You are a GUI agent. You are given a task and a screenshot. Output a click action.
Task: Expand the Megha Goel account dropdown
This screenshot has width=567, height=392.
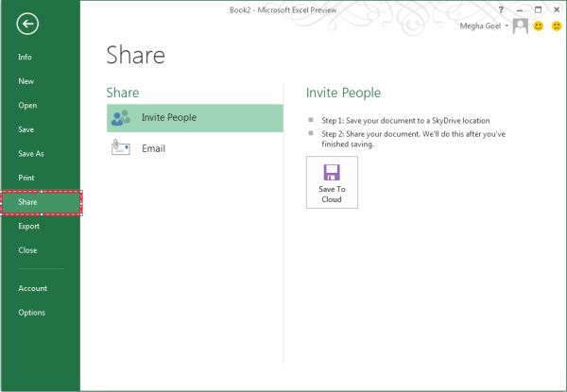pos(507,26)
